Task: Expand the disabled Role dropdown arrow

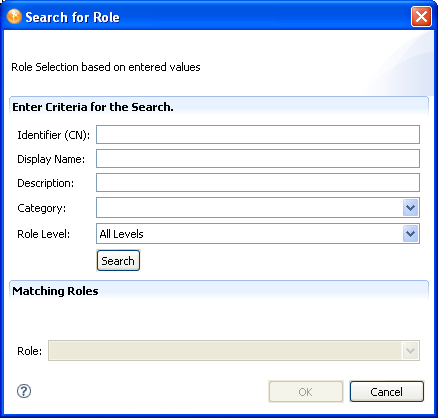Action: pyautogui.click(x=410, y=351)
